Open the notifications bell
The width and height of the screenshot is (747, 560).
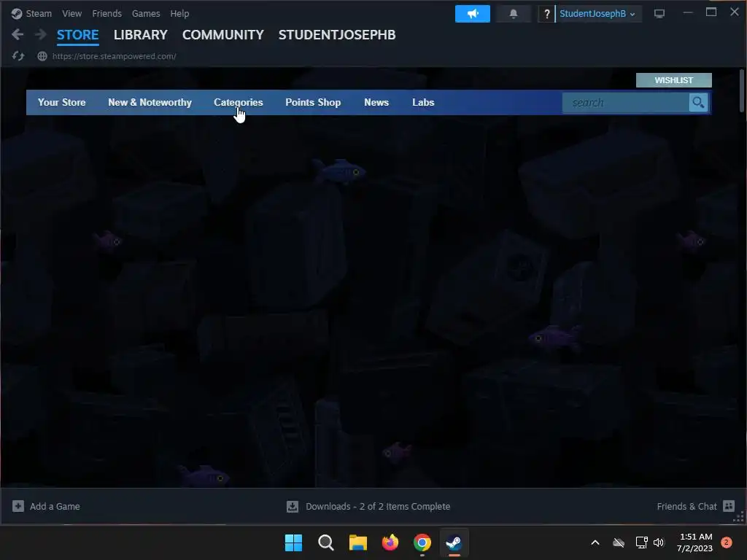click(513, 14)
